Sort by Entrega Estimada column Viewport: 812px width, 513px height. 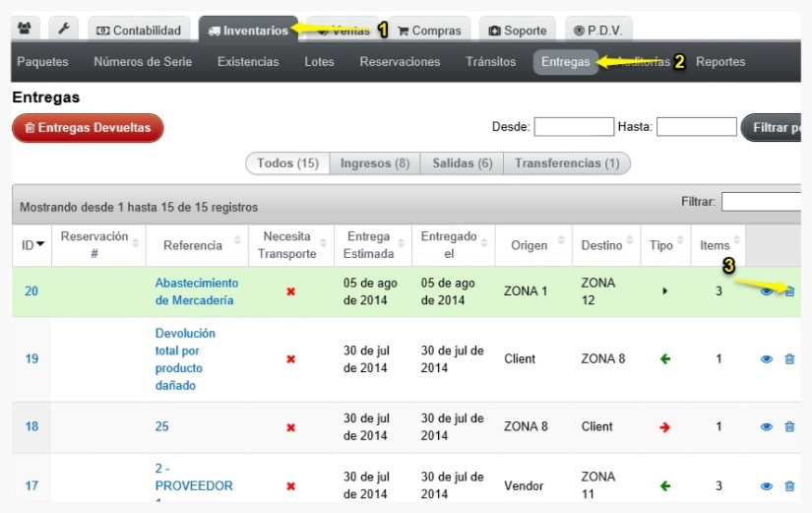coord(373,245)
